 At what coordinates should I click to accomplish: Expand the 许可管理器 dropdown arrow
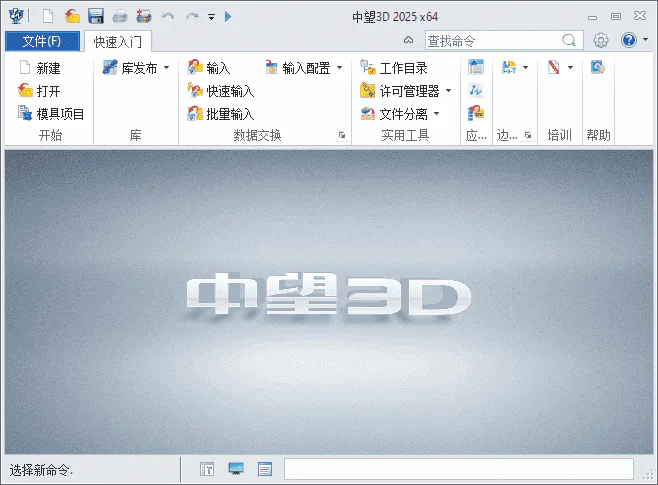point(449,91)
